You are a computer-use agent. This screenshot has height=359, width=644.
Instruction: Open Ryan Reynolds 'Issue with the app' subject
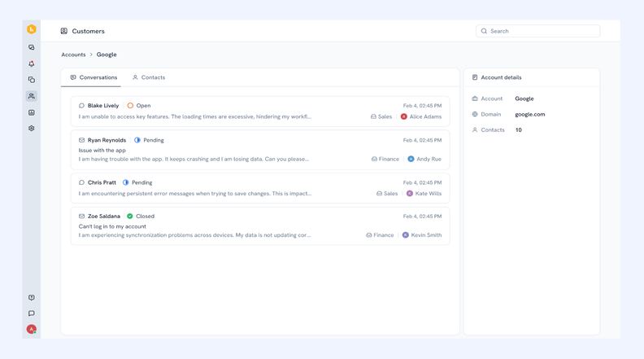point(102,151)
